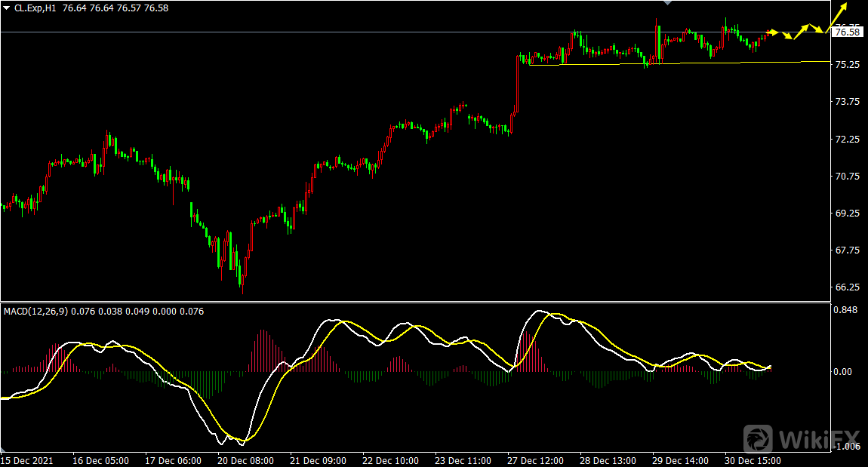Viewport: 868px width, 467px height.
Task: Open the chart menu triangle beside CL.Exp
Action: pos(7,8)
